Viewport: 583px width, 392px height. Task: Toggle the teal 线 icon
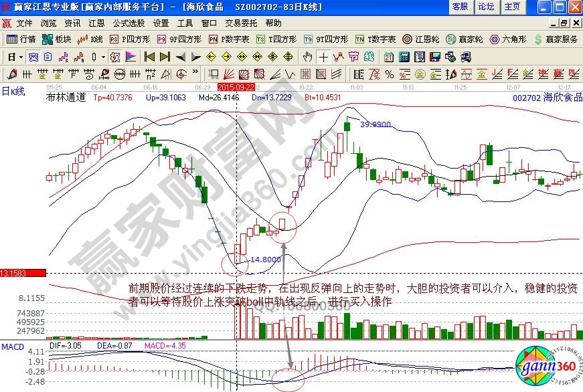369,57
